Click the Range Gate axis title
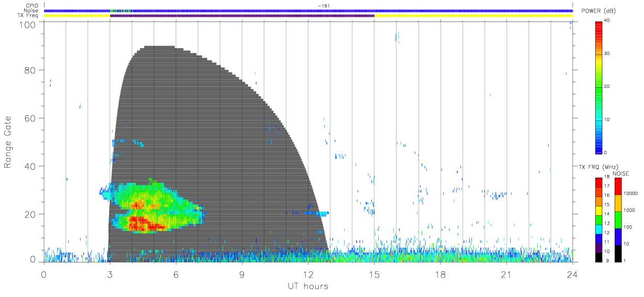644x297 pixels. 9,142
